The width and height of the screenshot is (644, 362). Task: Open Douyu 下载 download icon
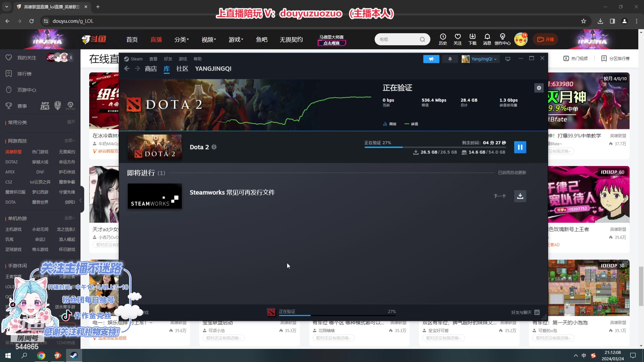click(x=472, y=39)
